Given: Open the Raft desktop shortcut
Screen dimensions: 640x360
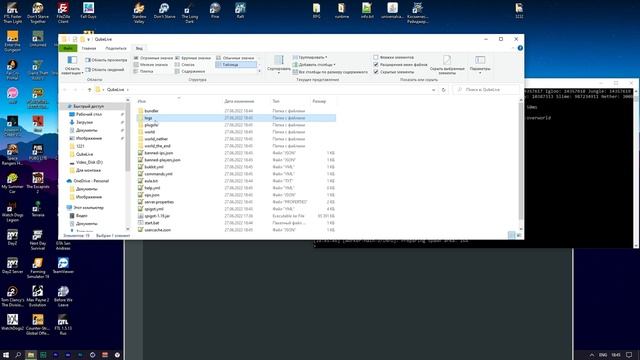Looking at the screenshot, I should pyautogui.click(x=240, y=10).
